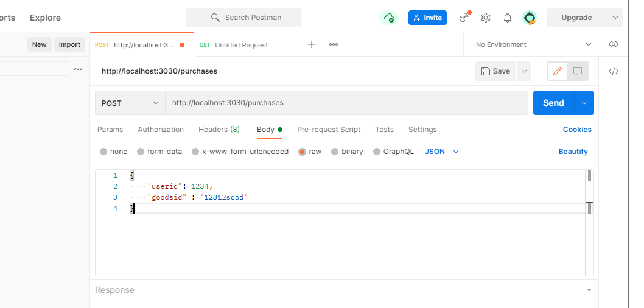The height and width of the screenshot is (308, 644).
Task: Expand the Upgrade arrow menu
Action: [x=615, y=18]
